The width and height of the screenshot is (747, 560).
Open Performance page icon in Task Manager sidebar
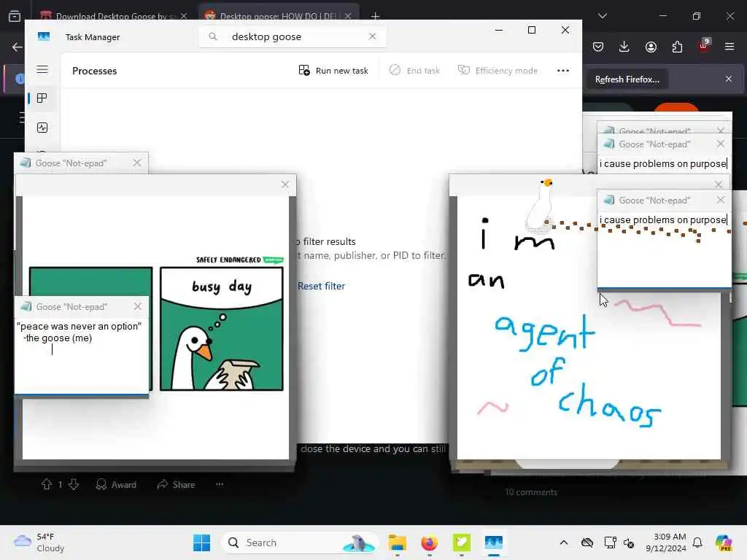pyautogui.click(x=42, y=128)
